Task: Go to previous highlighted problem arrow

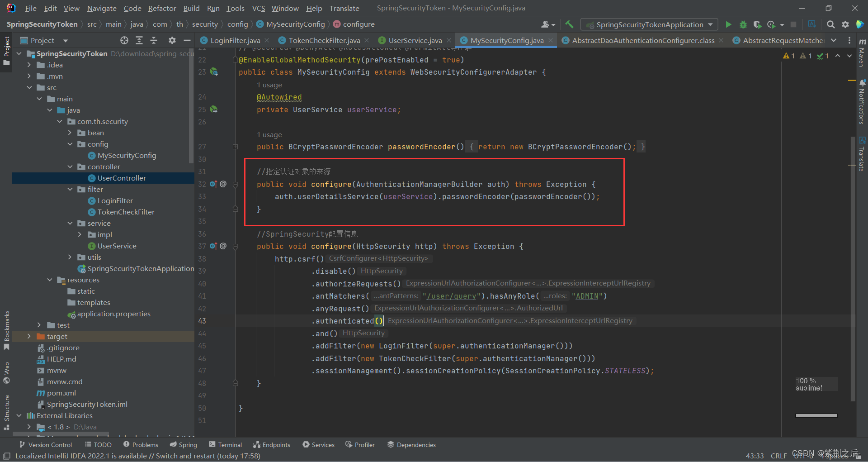Action: (x=838, y=56)
